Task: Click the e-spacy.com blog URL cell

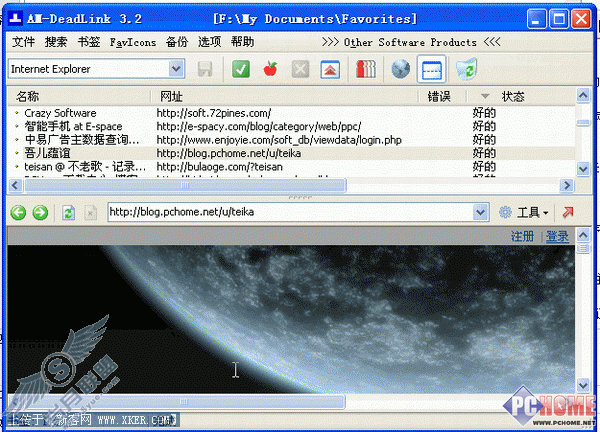Action: tap(259, 127)
